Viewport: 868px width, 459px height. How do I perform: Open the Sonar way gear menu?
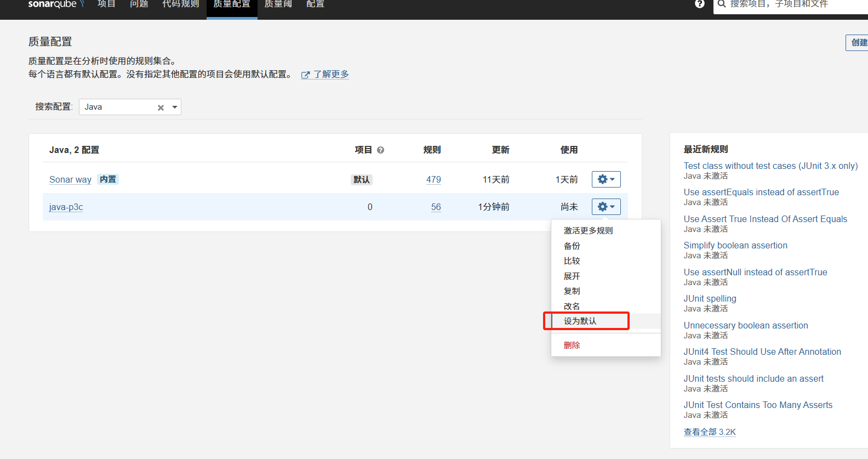click(606, 179)
